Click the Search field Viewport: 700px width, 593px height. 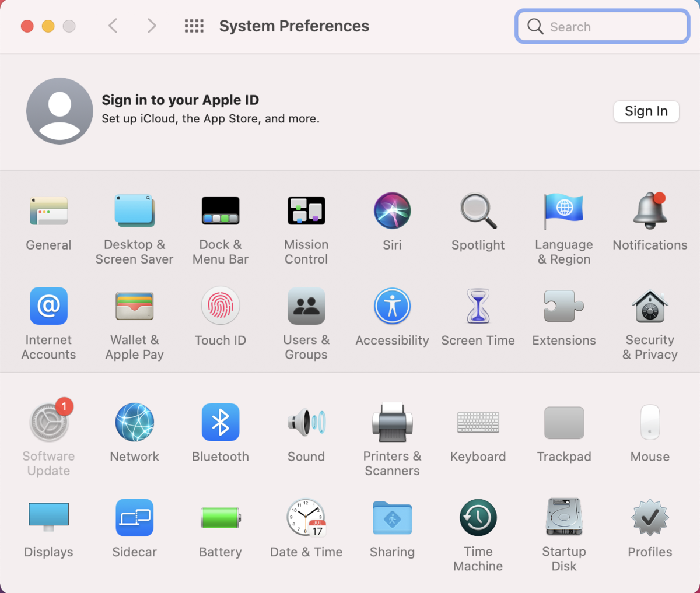point(603,27)
